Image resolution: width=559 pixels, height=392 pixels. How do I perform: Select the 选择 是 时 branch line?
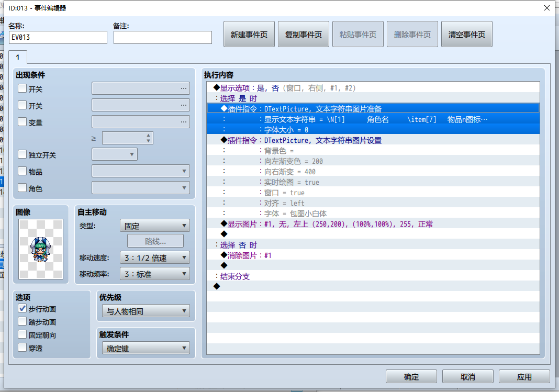coord(373,98)
